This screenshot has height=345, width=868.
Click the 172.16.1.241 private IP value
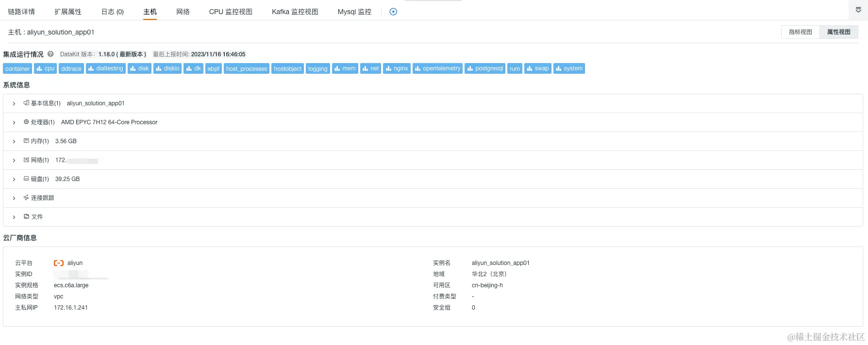tap(71, 308)
